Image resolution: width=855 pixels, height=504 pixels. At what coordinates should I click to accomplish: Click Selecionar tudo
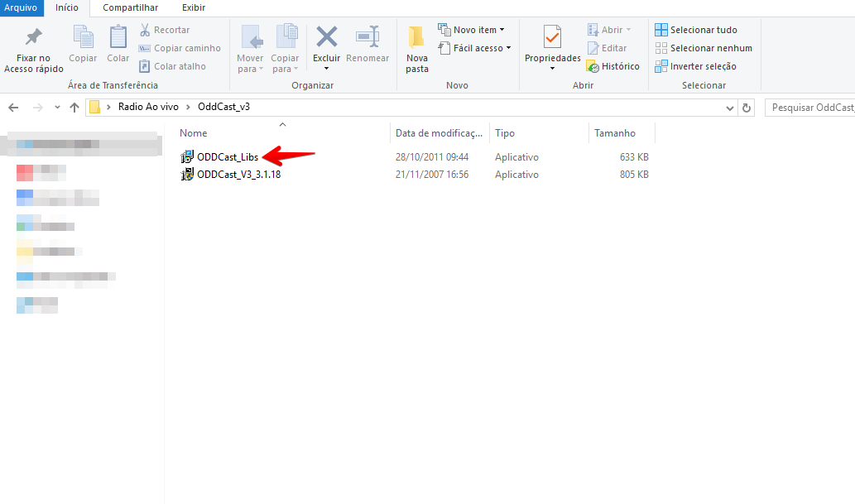[x=696, y=30]
